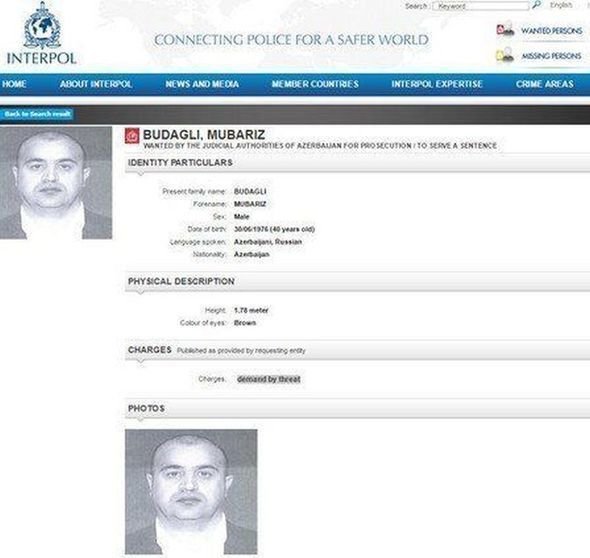Click the red notice icon beside BUDAGLI
The image size is (590, 558).
click(132, 136)
